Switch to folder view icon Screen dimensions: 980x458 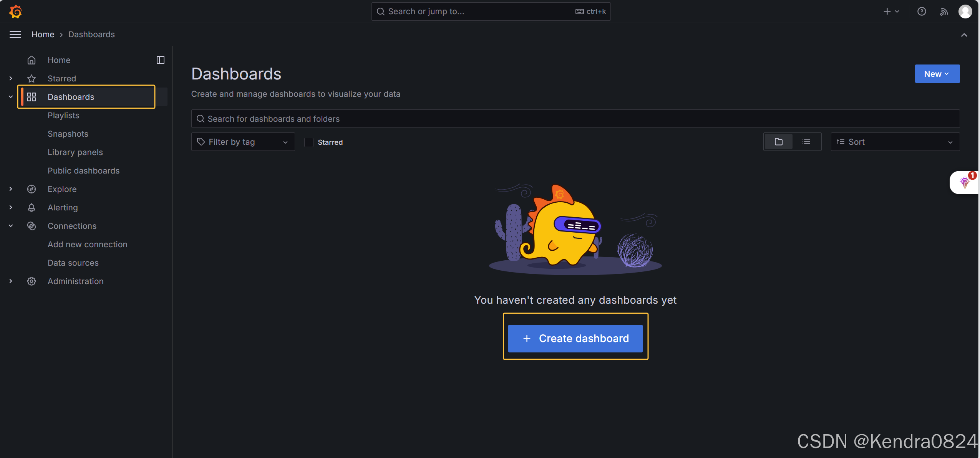pos(779,142)
